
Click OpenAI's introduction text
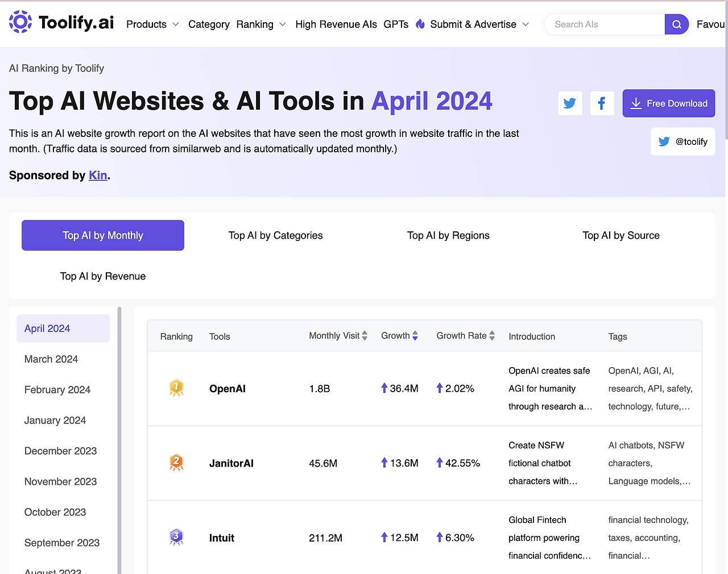(550, 389)
